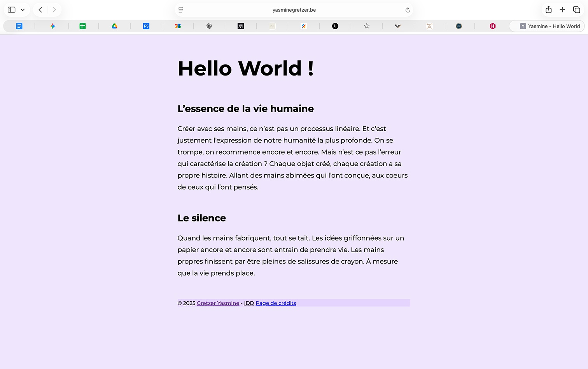Viewport: 588px width, 369px height.
Task: Click the star outline bookmark
Action: pyautogui.click(x=366, y=26)
